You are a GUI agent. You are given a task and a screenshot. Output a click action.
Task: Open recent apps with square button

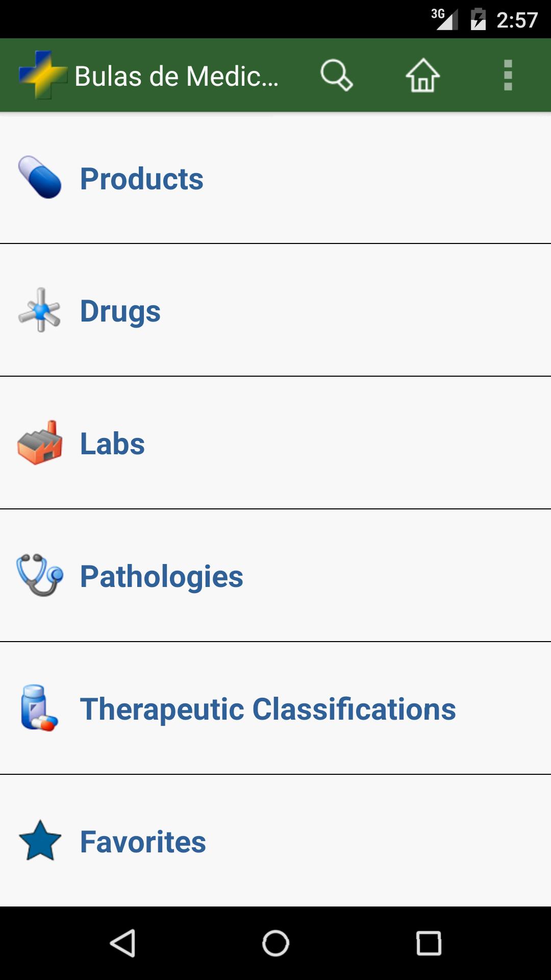coord(429,943)
